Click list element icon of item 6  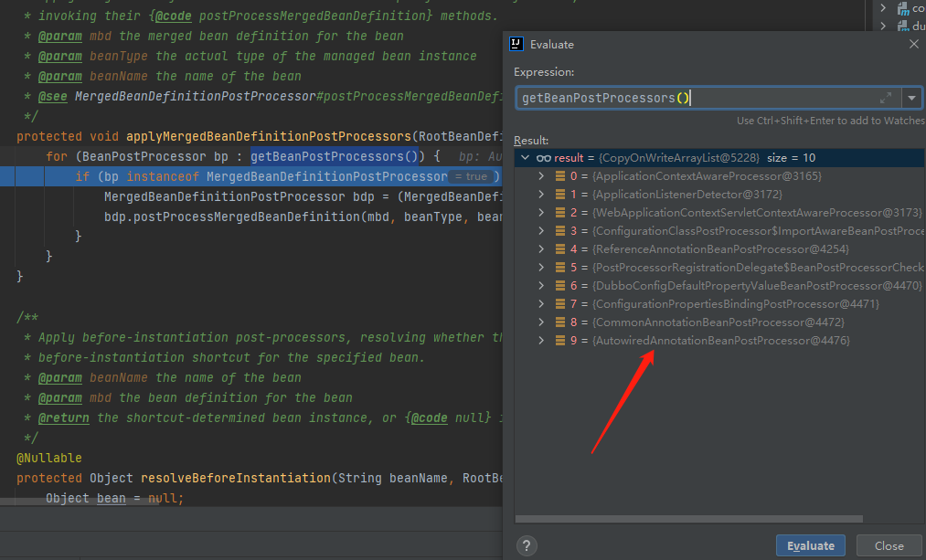click(x=559, y=286)
